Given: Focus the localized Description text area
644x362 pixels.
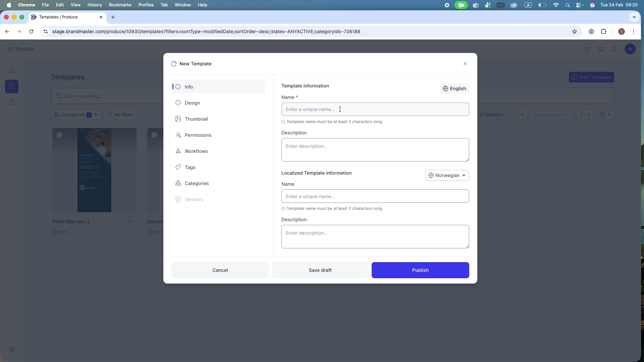Looking at the screenshot, I should click(375, 237).
